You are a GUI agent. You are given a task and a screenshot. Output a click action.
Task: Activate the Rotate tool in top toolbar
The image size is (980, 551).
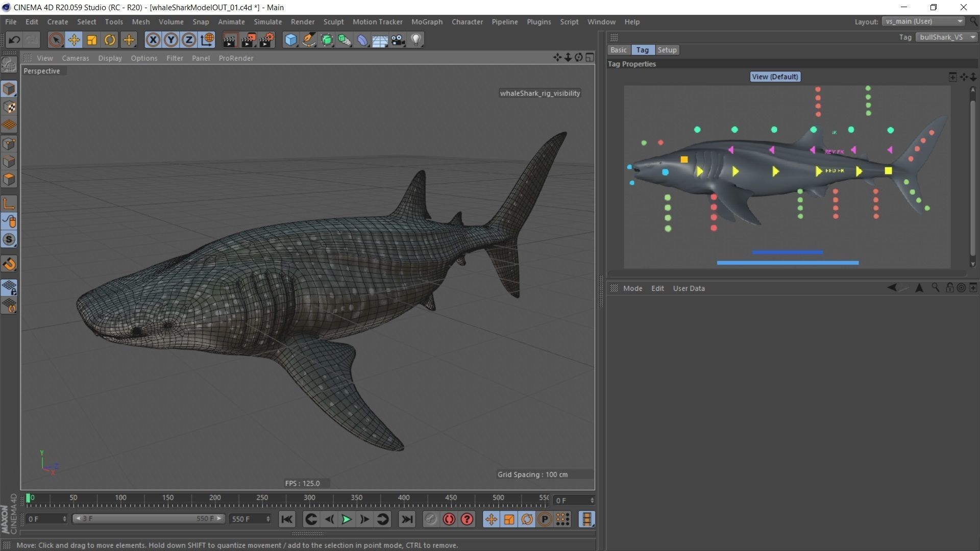(x=110, y=40)
